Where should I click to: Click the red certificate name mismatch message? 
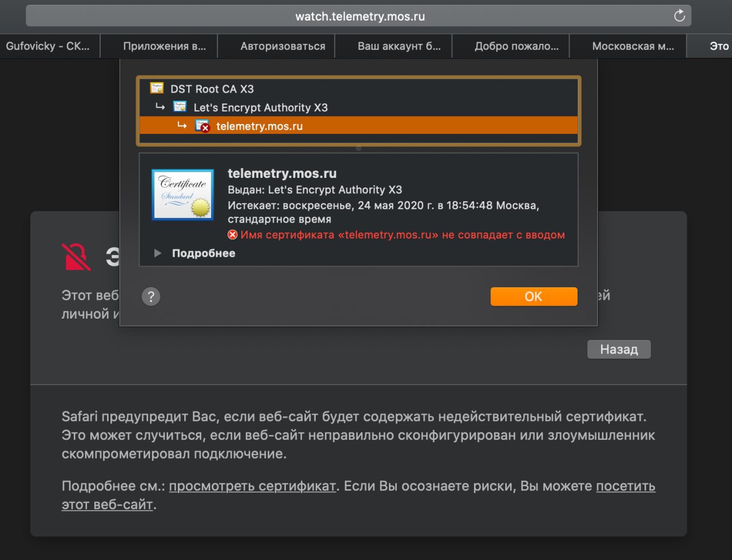click(403, 235)
